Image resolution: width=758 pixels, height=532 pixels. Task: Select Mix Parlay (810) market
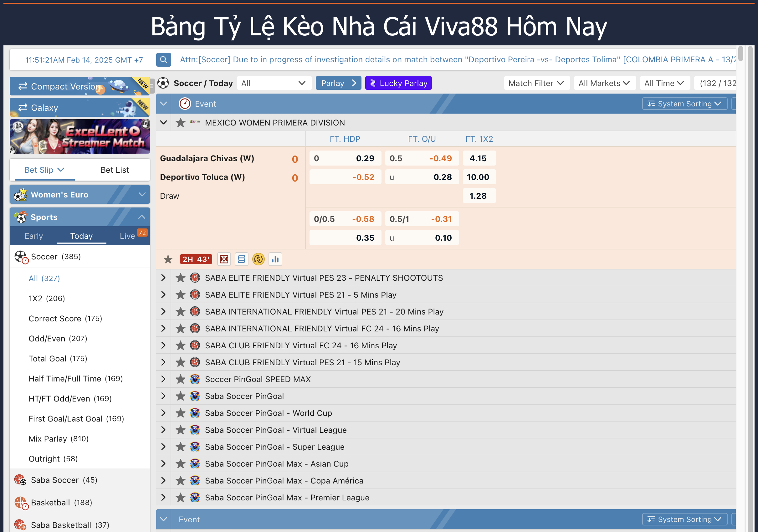pos(59,439)
